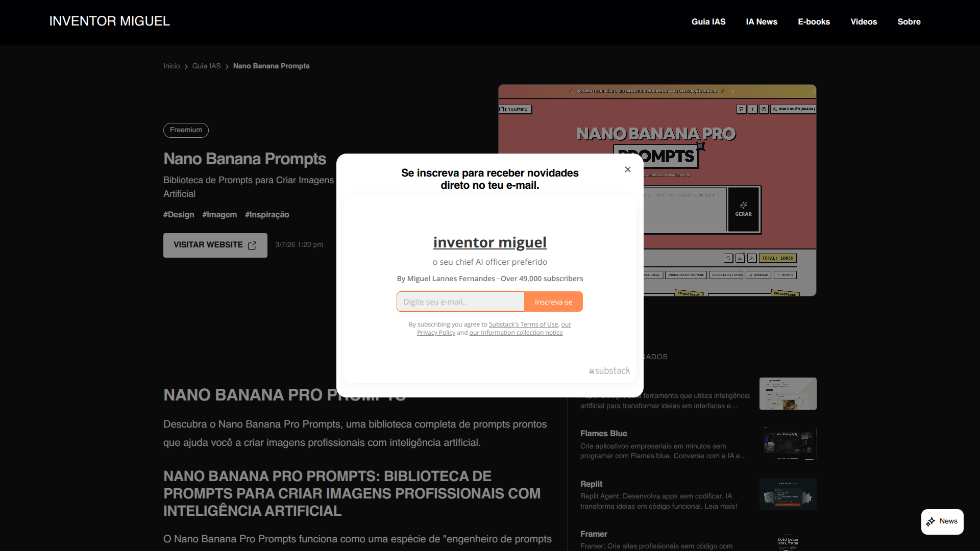The image size is (980, 551).
Task: Click the FILTRAR button in the preview
Action: pyautogui.click(x=785, y=275)
